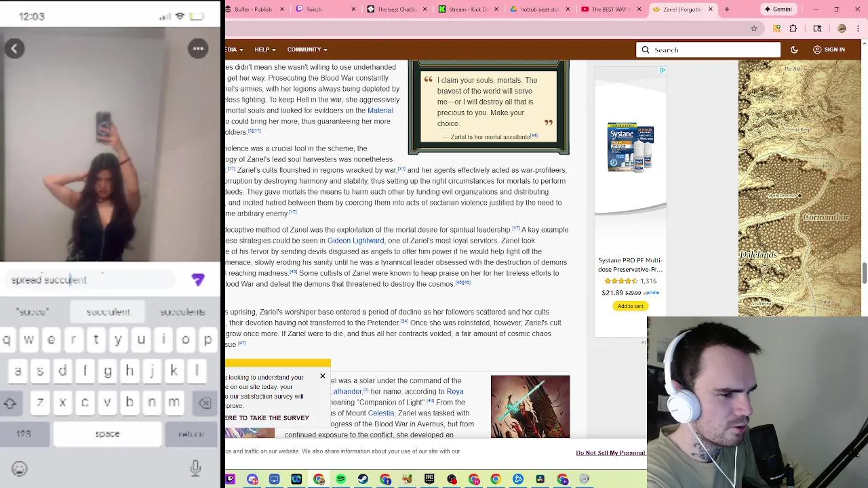Open a new browser tab
Viewport: 868px width, 488px height.
[726, 9]
